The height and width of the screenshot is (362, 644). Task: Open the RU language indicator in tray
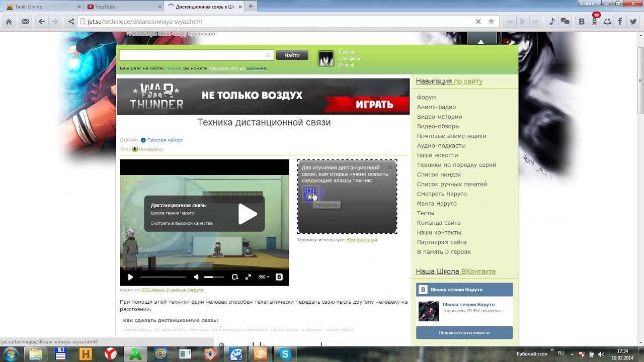(x=561, y=353)
